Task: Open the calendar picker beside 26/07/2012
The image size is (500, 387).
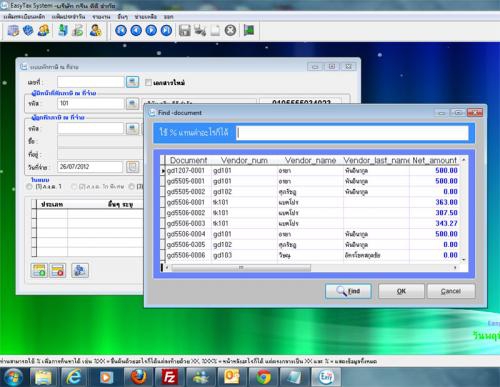Action: tap(132, 167)
